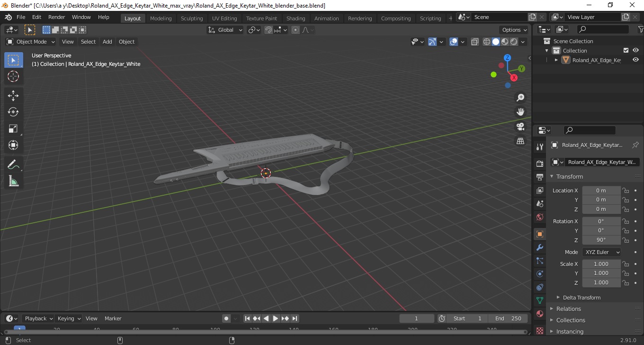Switch to wireframe viewport shading
The width and height of the screenshot is (644, 345).
point(487,42)
